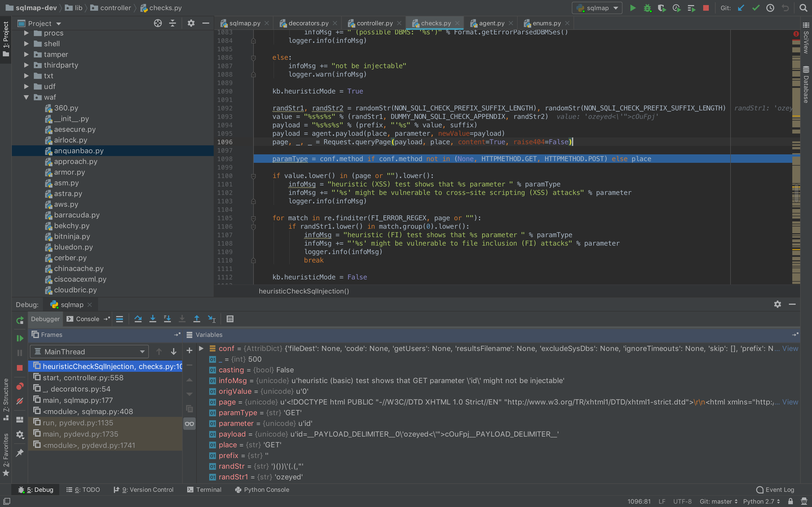Image resolution: width=812 pixels, height=507 pixels.
Task: Toggle Mute Breakpoints in the debug sidebar
Action: tap(20, 401)
